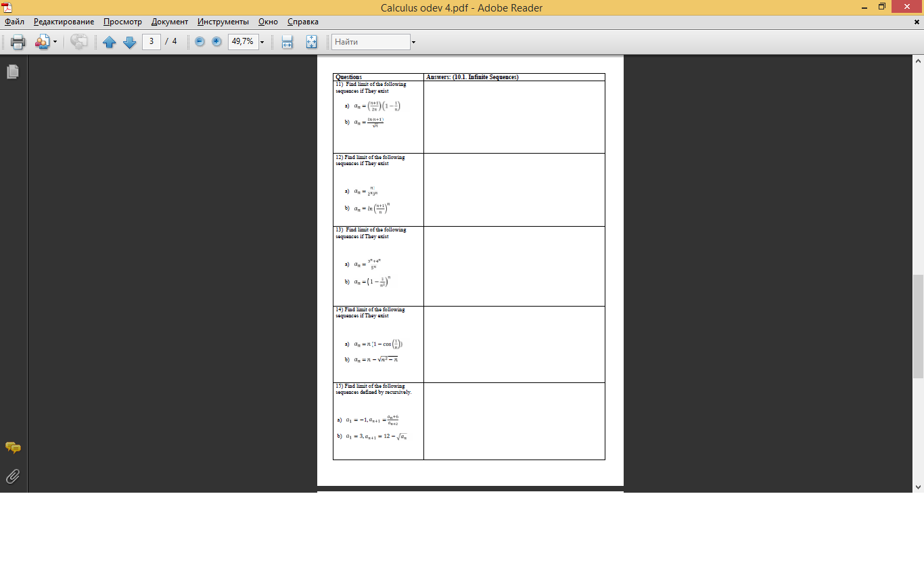The height and width of the screenshot is (582, 924).
Task: Click the total page count '/ 4' text
Action: coord(171,41)
